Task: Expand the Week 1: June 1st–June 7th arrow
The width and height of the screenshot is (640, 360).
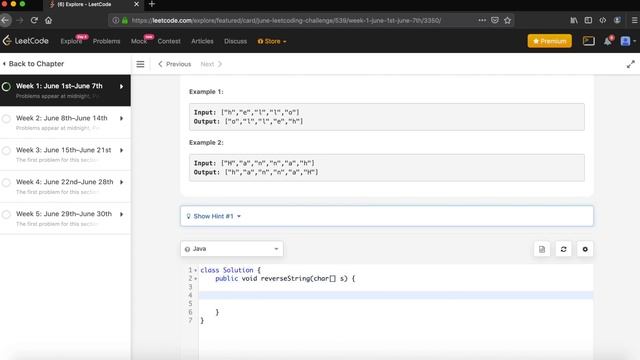Action: pyautogui.click(x=122, y=87)
